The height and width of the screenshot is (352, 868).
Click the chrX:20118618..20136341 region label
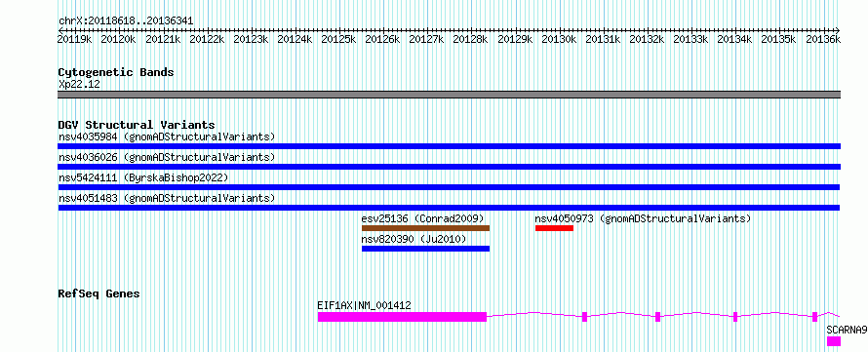(x=126, y=21)
